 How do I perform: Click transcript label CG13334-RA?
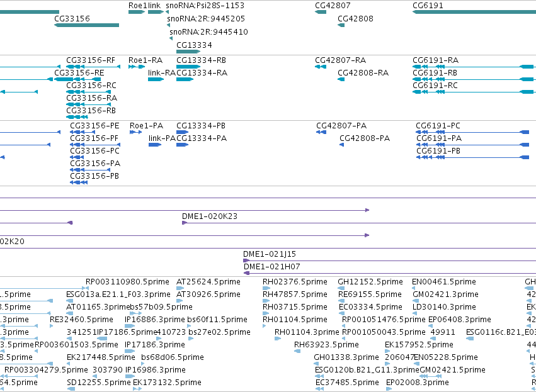[x=202, y=73]
